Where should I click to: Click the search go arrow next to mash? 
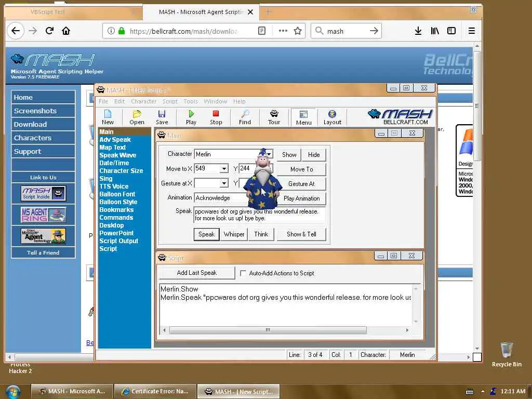tap(374, 31)
